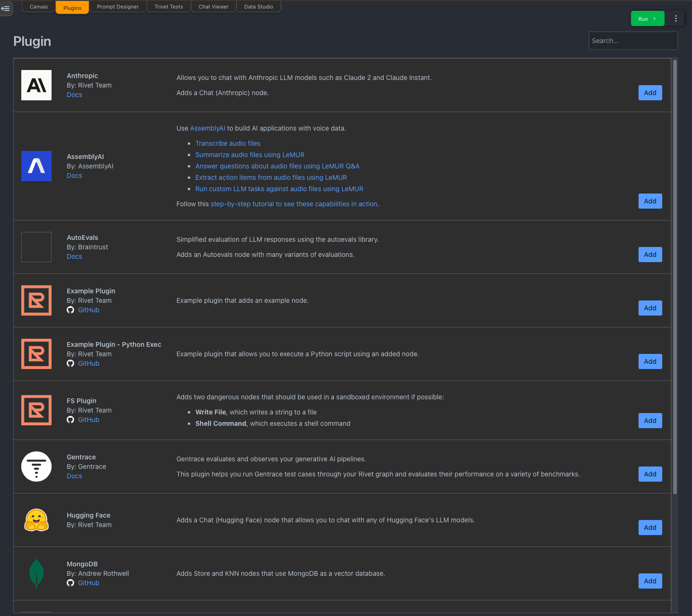The height and width of the screenshot is (616, 692).
Task: Click the Python Exec plugin Rivet logo
Action: coord(36,354)
